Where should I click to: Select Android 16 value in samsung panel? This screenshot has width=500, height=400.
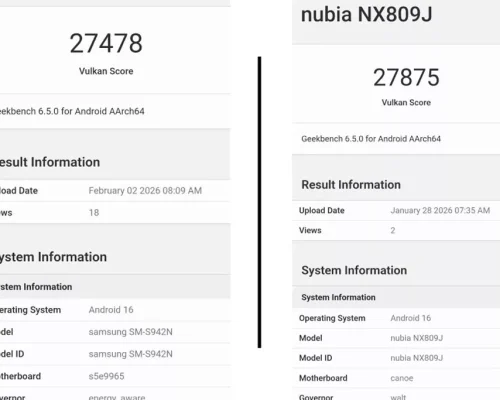pyautogui.click(x=111, y=310)
